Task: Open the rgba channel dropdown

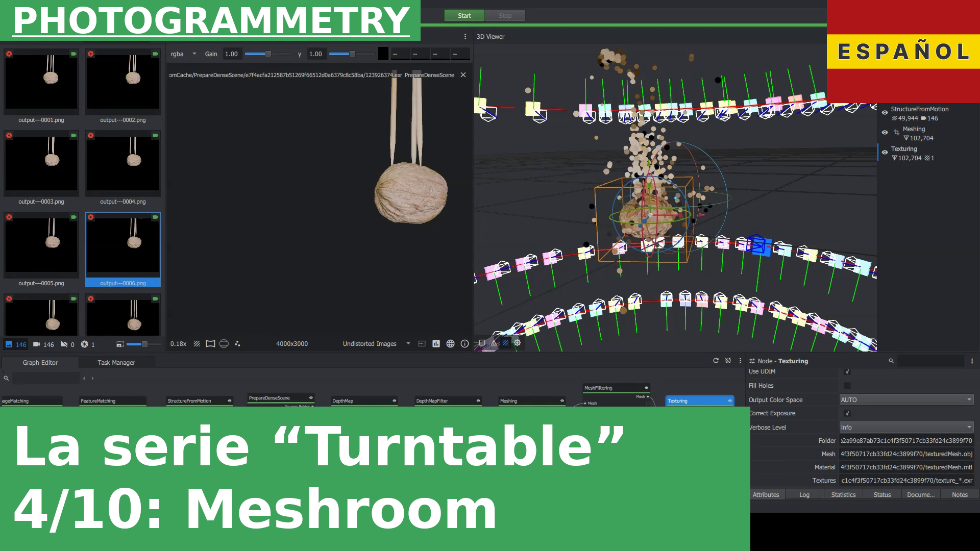Action: pos(183,54)
